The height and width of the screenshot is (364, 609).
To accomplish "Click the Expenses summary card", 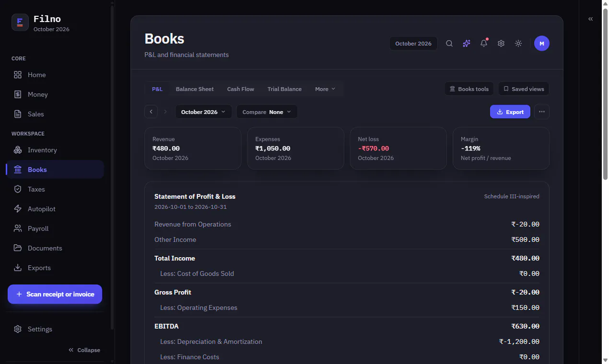I will [x=295, y=148].
